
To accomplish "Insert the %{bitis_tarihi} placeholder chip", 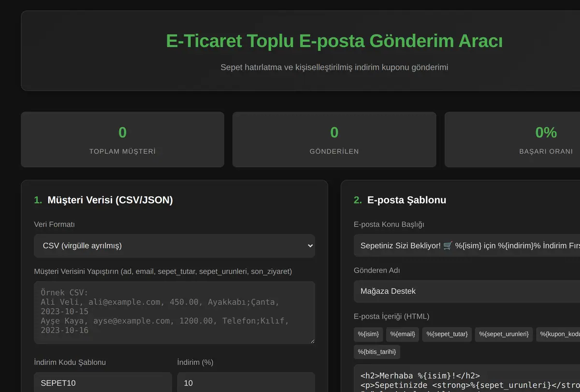I will click(377, 351).
